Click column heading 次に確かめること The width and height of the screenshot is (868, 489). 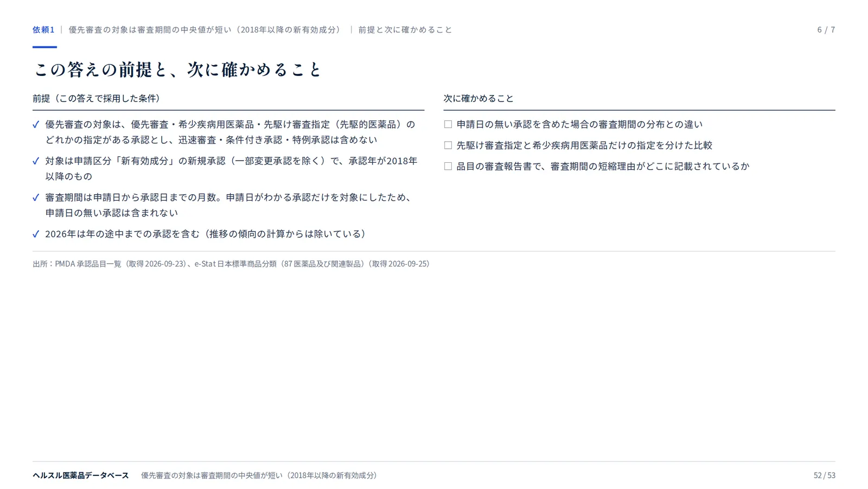point(478,98)
